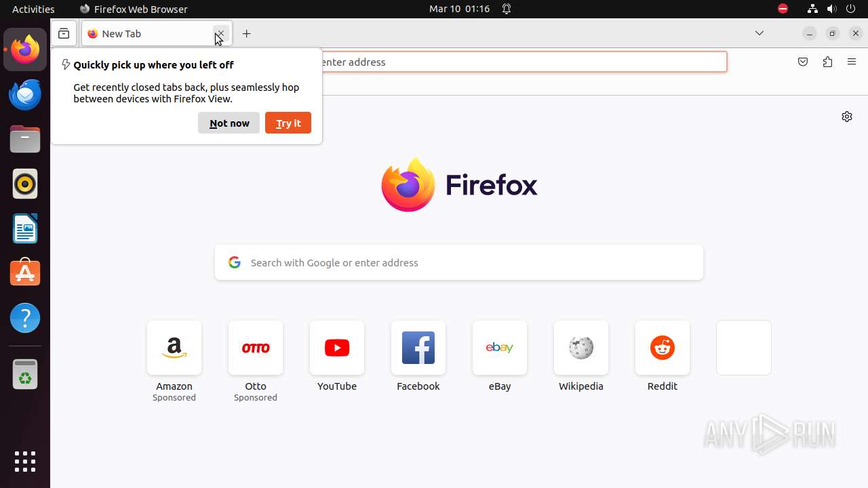The height and width of the screenshot is (488, 868).
Task: Launch Firefox from the dock
Action: pos(25,49)
